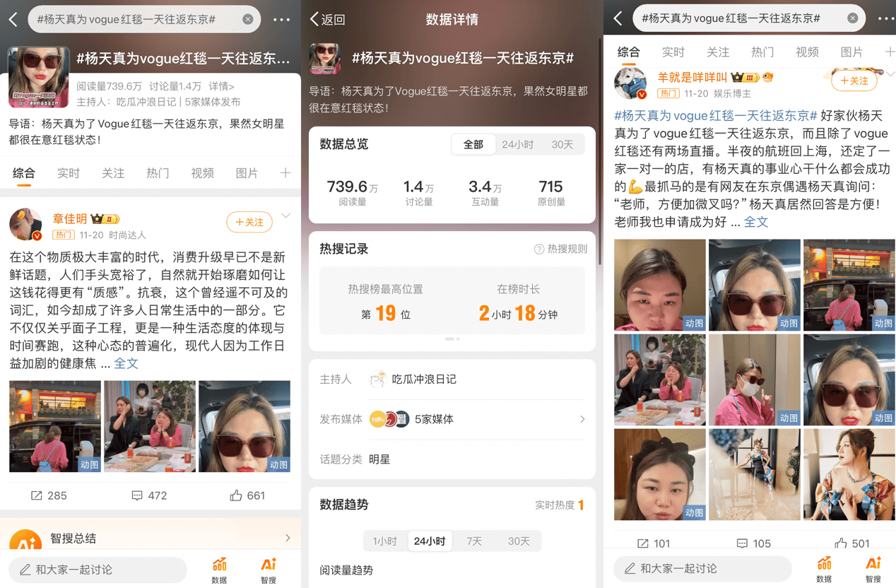Image resolution: width=896 pixels, height=588 pixels.
Task: Open 热门 tab in left panel
Action: click(x=158, y=173)
